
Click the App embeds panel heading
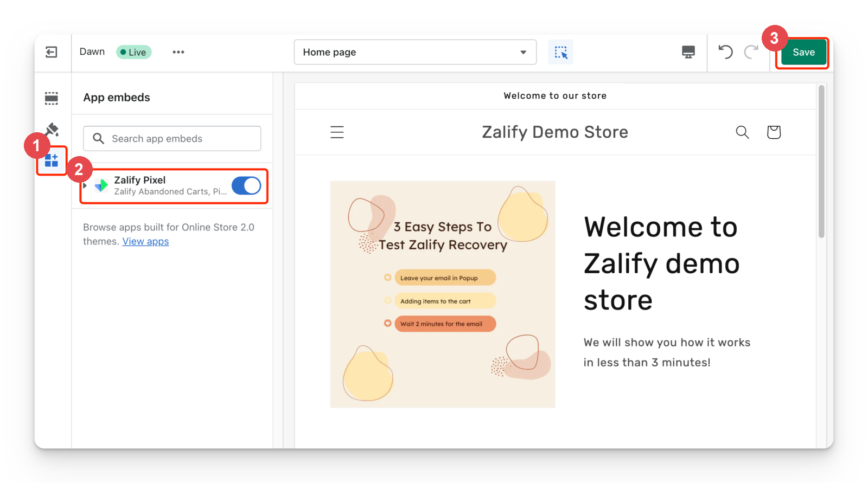[117, 98]
